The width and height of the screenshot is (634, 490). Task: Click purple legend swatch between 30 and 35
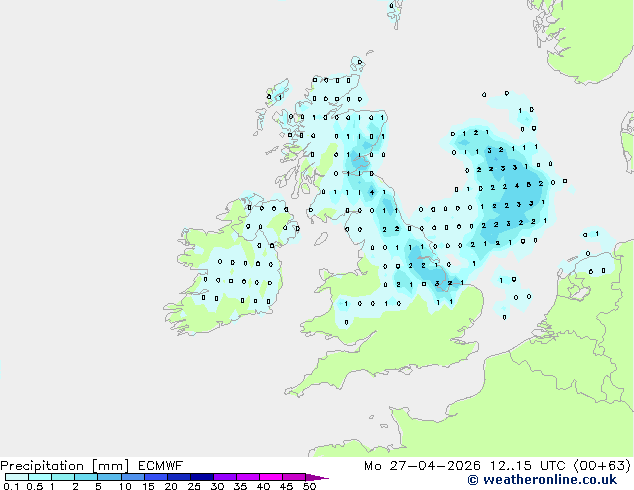click(225, 477)
